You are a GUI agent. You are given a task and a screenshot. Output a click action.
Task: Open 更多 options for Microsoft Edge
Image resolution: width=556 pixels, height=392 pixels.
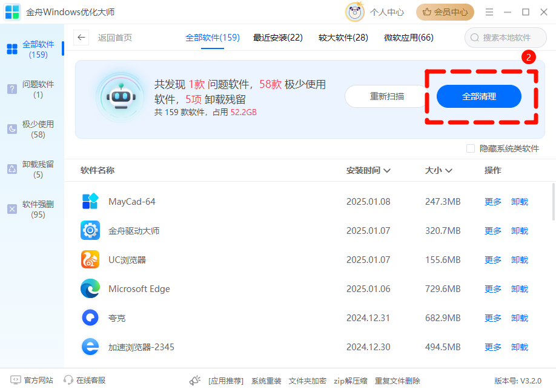tap(493, 289)
